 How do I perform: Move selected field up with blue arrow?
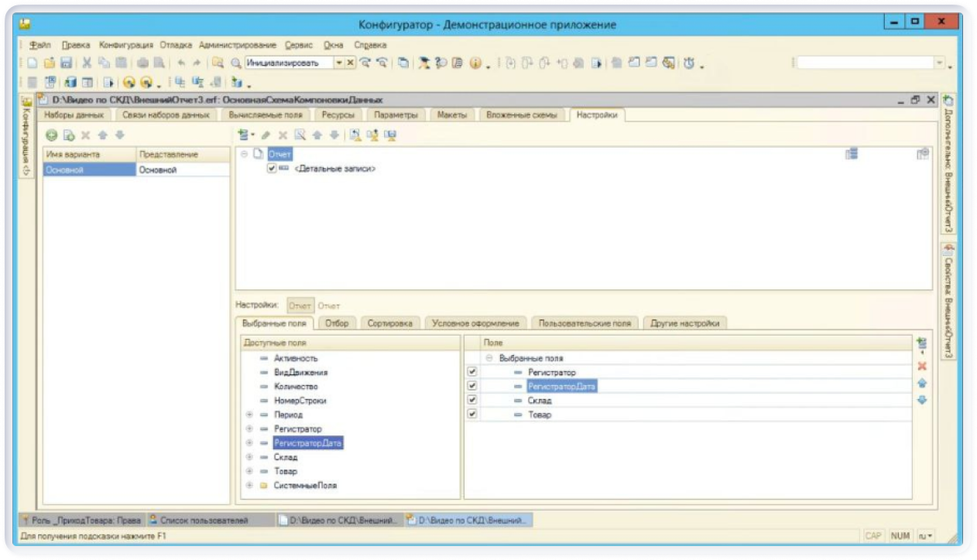click(x=921, y=383)
